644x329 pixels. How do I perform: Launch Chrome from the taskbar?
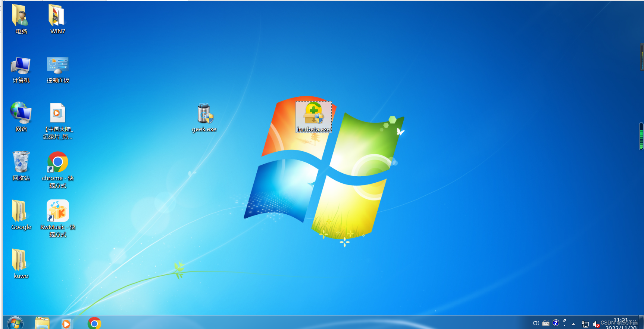94,323
